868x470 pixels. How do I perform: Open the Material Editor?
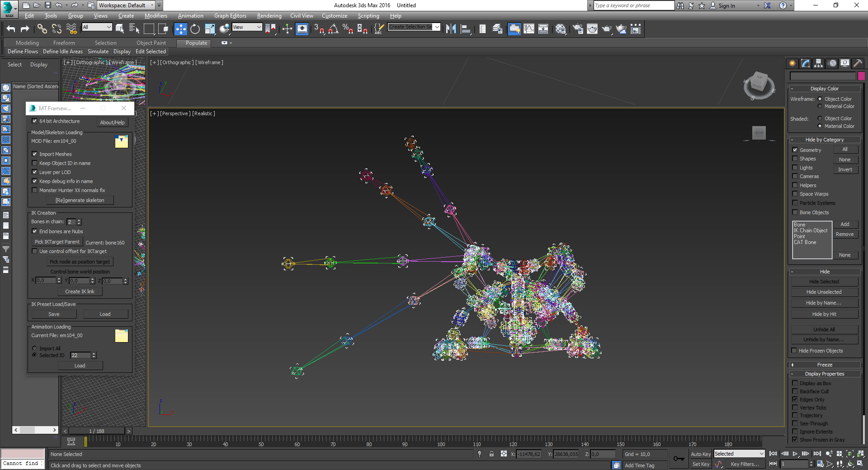[561, 28]
